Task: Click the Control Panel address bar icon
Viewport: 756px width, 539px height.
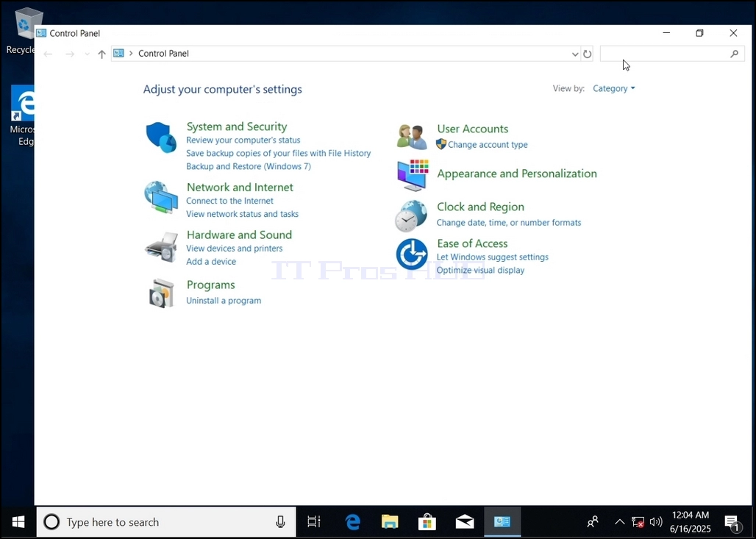Action: pyautogui.click(x=118, y=54)
